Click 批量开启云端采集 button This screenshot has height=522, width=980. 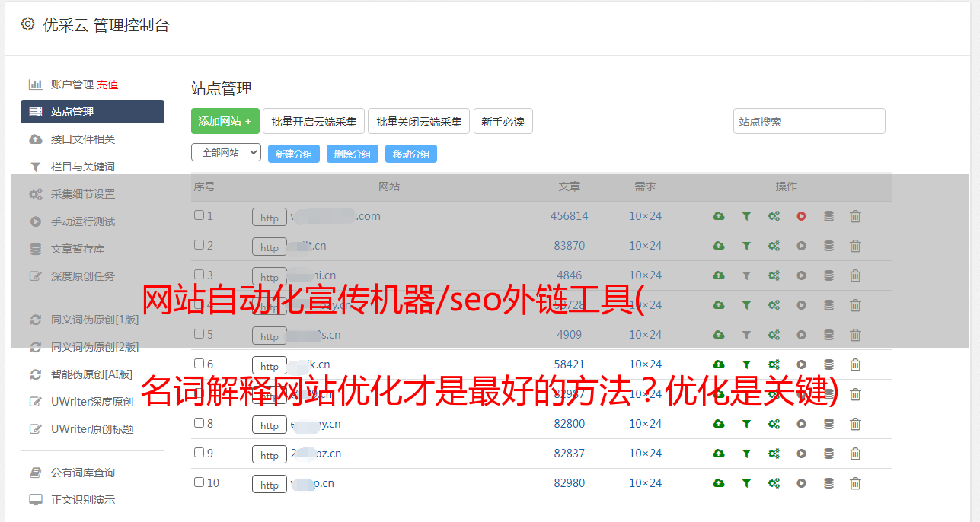[x=314, y=121]
